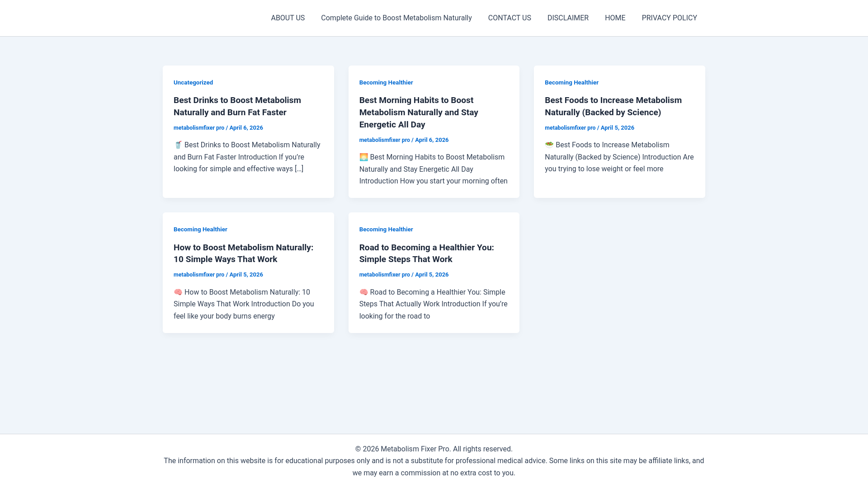Click Becoming Healthier category on Best Foods card
868x488 pixels.
click(x=571, y=82)
